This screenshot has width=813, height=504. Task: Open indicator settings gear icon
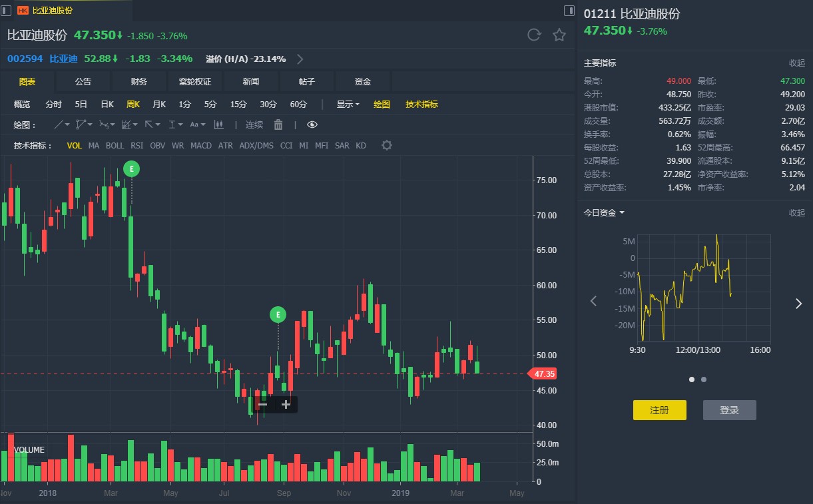click(x=387, y=145)
